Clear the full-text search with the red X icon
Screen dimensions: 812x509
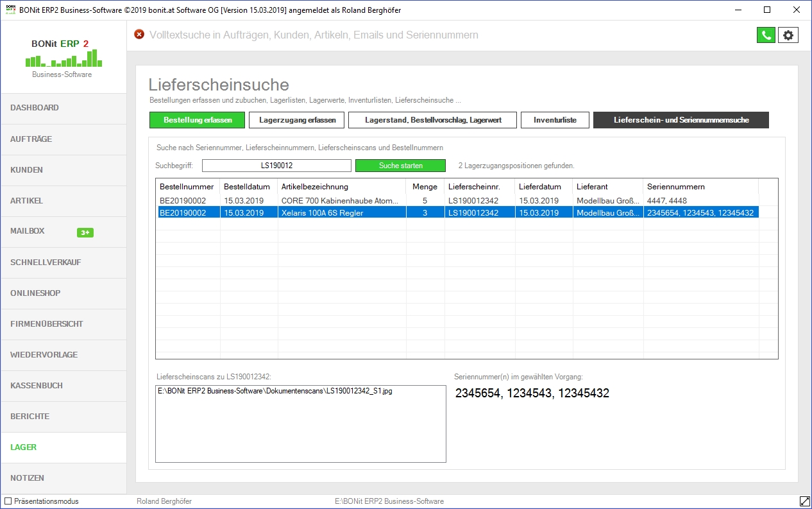pos(139,35)
